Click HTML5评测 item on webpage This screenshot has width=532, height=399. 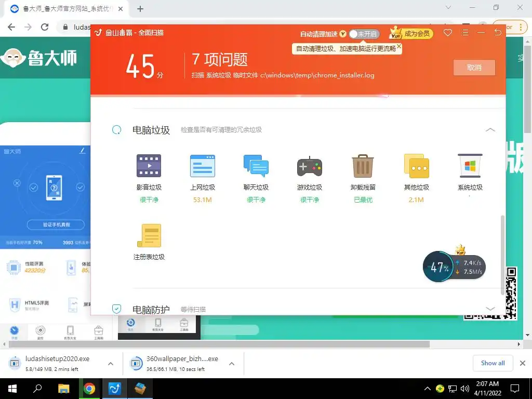(x=29, y=305)
